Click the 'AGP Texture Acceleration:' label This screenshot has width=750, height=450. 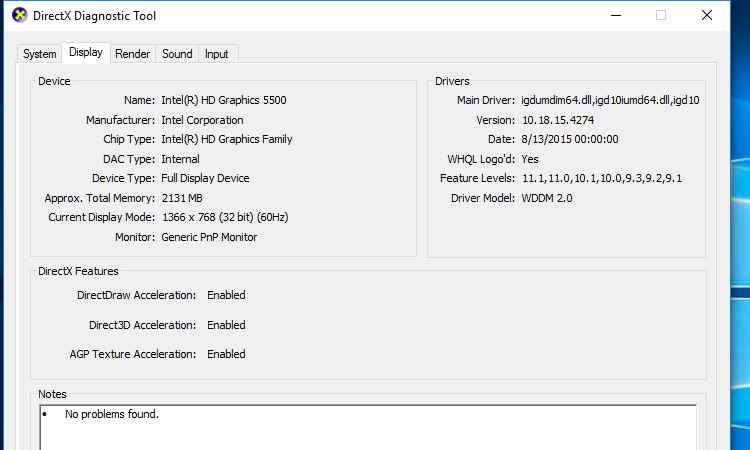pos(132,354)
